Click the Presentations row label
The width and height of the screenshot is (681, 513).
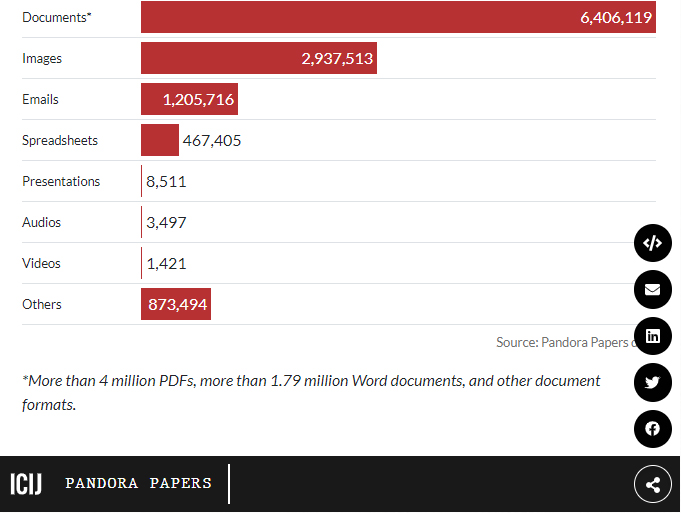(x=61, y=181)
